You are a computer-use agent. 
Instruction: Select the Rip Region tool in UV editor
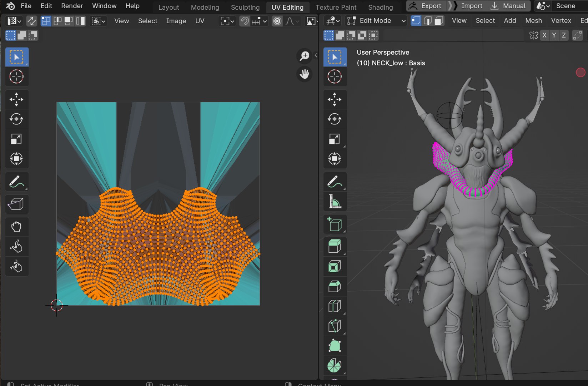click(16, 204)
